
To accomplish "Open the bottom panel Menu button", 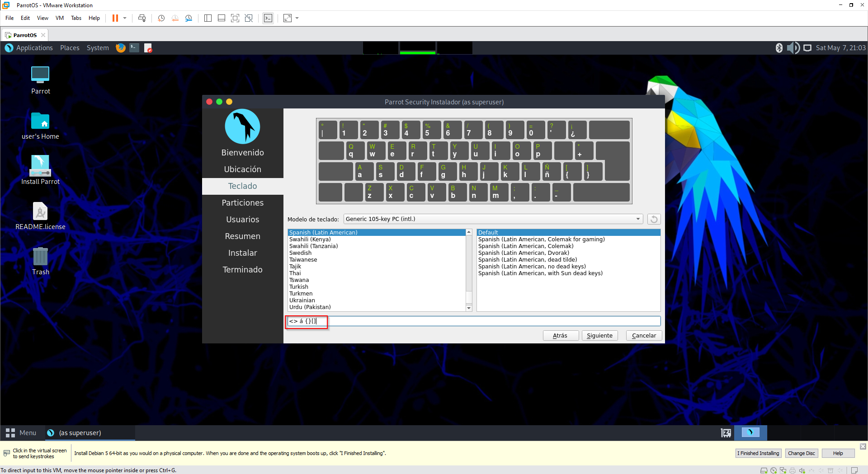I will coord(21,432).
